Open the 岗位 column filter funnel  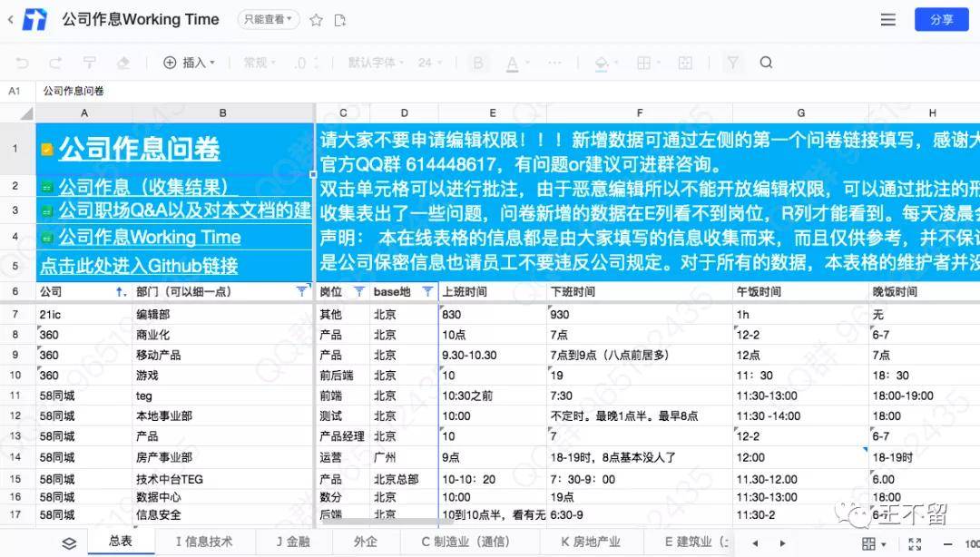coord(359,291)
